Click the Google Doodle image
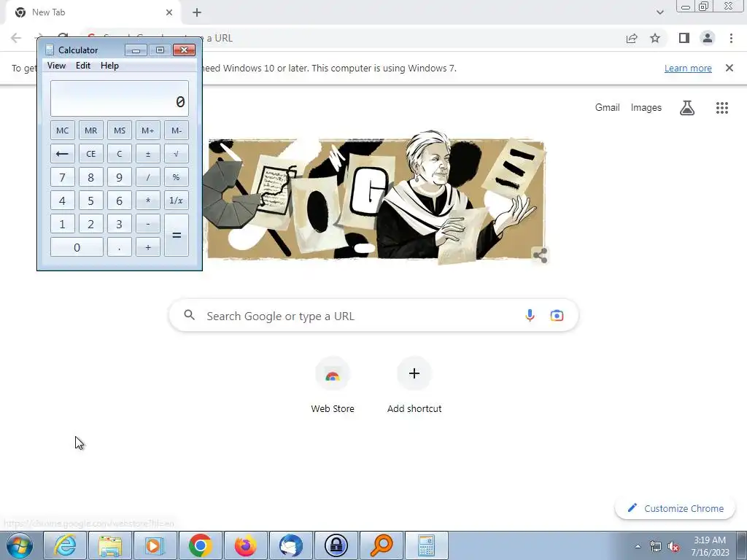 click(x=376, y=199)
